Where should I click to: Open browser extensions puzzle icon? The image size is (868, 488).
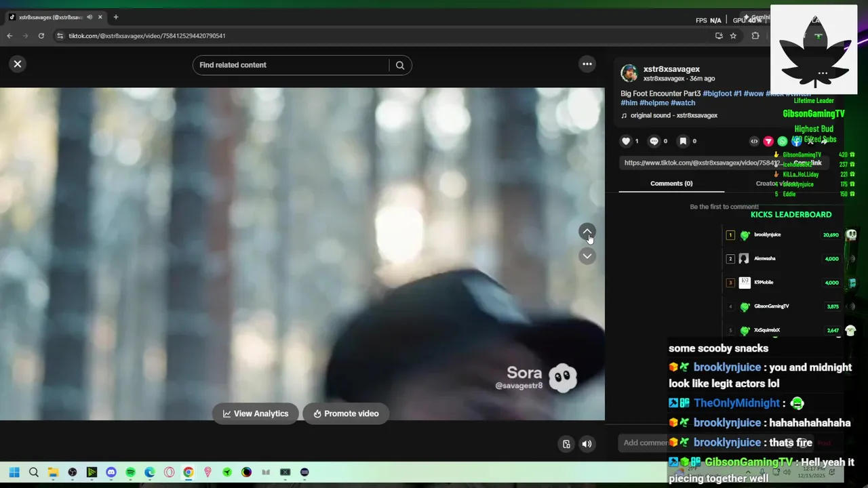point(755,36)
